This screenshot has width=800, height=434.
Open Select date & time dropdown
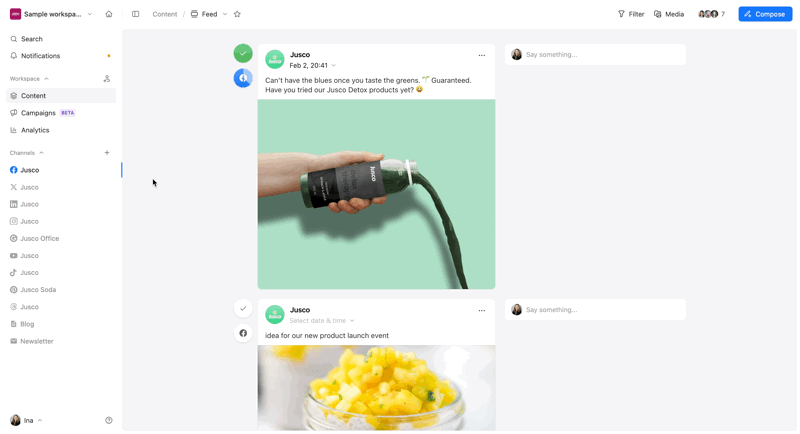click(322, 320)
